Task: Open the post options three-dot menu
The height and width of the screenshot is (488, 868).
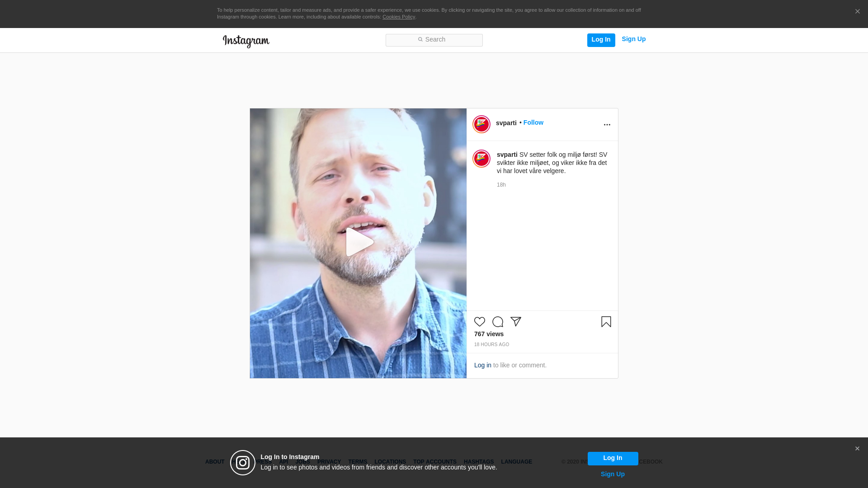Action: click(x=607, y=125)
